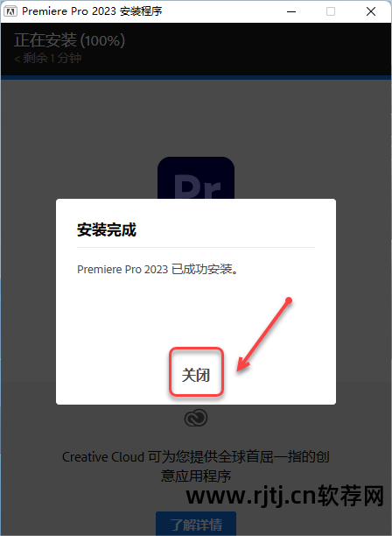
Task: Click the 关闭 button in the dialog
Action: coord(196,375)
